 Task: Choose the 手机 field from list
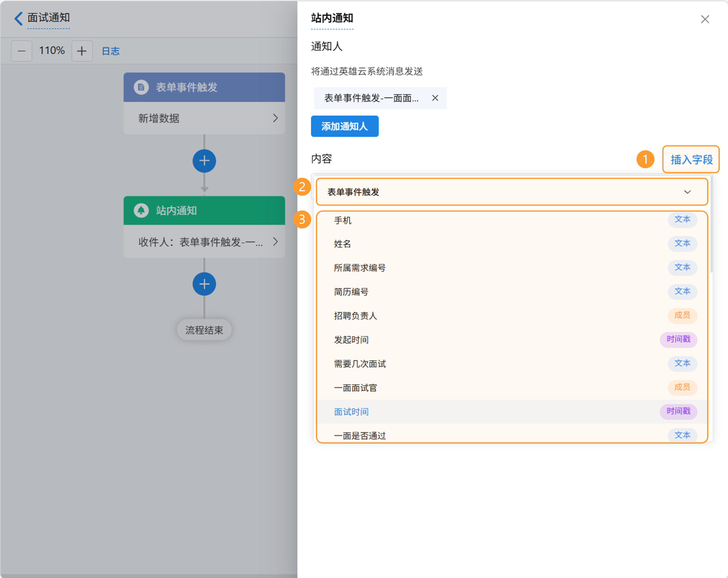(343, 220)
